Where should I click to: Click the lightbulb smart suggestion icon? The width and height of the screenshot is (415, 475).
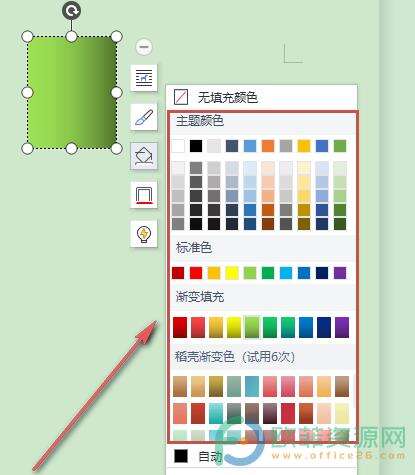pos(144,234)
